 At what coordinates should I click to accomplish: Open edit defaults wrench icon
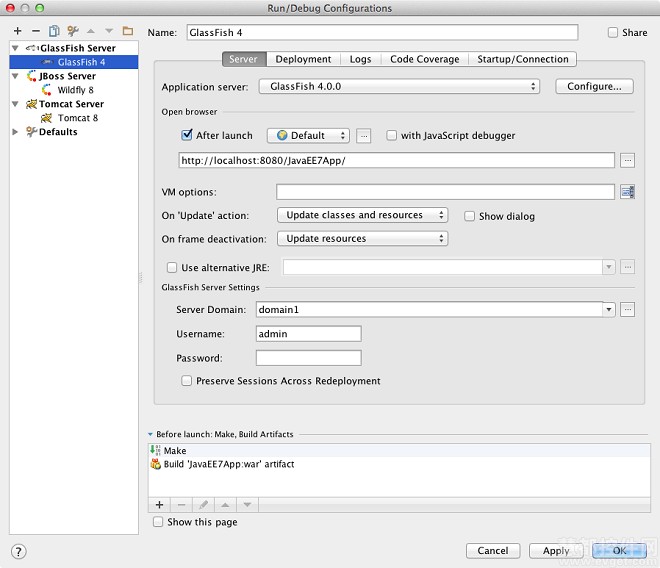72,31
